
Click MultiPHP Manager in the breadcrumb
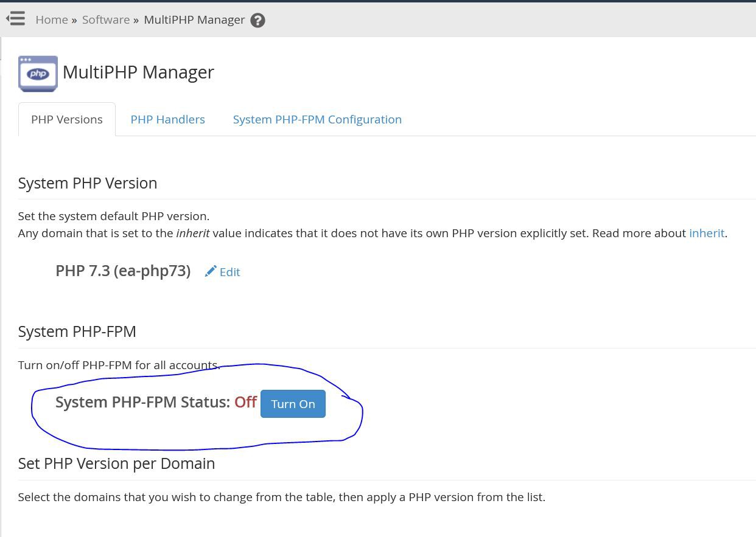[x=194, y=20]
